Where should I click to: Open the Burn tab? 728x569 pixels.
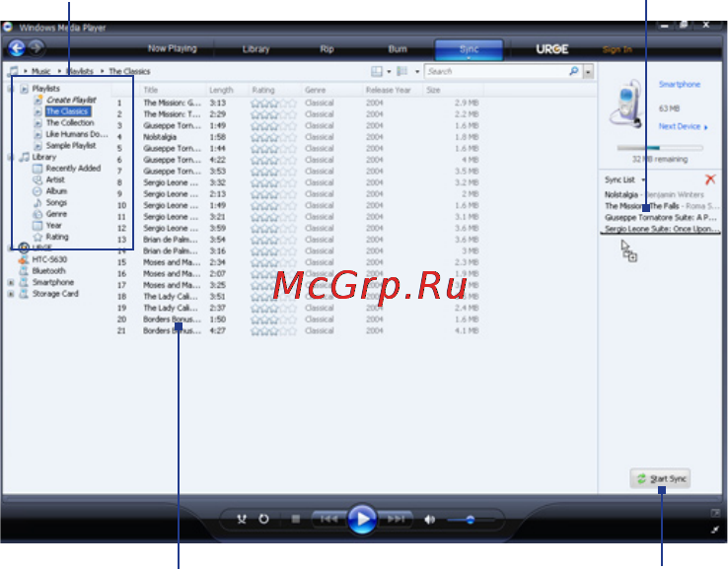point(398,49)
